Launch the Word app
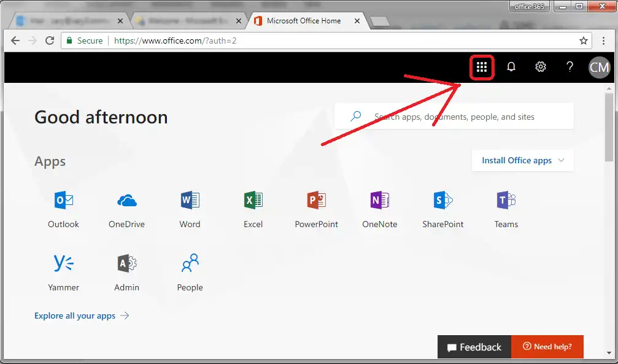The height and width of the screenshot is (364, 618). pos(190,209)
